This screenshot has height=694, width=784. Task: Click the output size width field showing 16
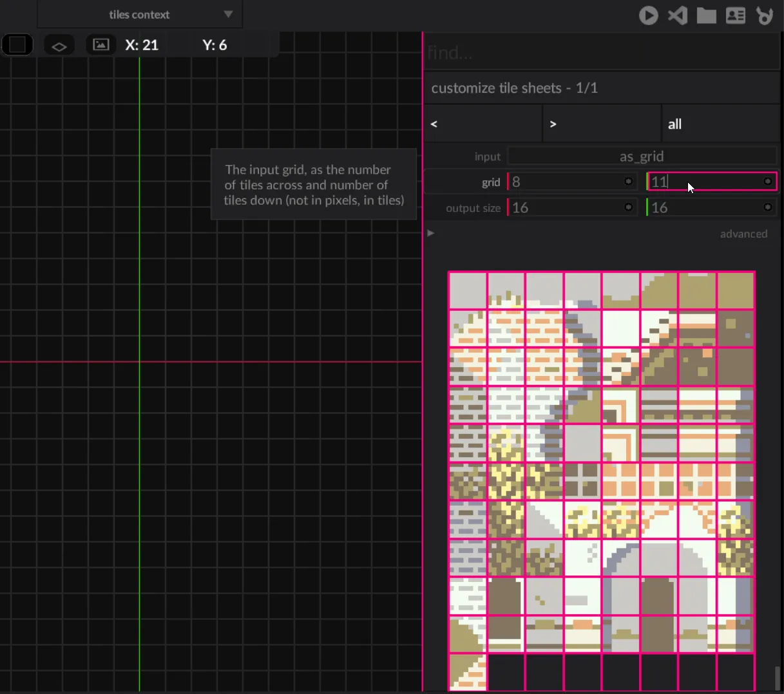(566, 208)
